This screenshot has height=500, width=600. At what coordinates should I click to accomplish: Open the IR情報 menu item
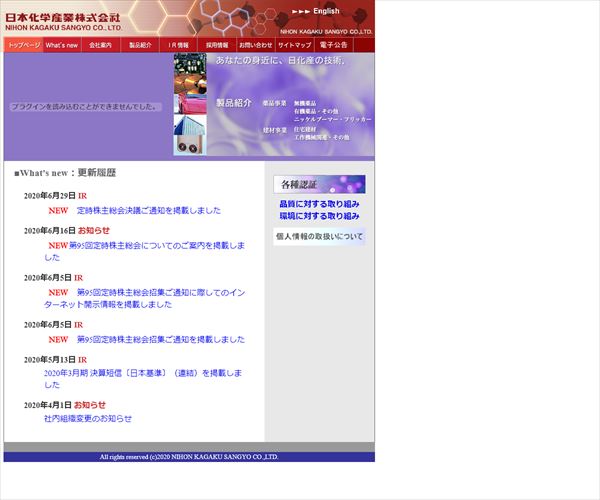[178, 45]
